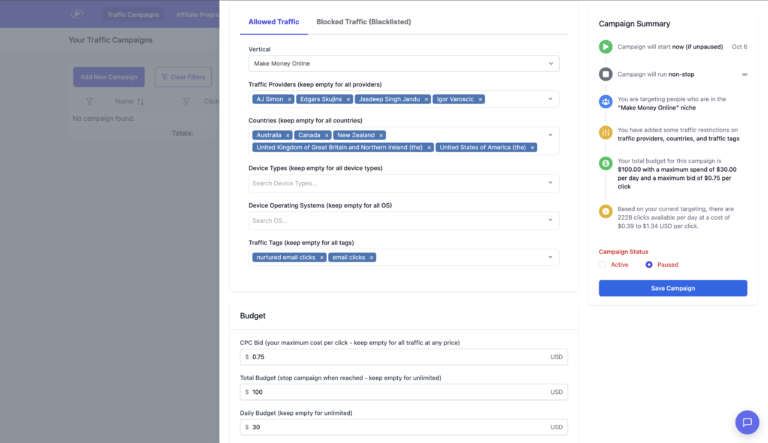Open the chat support bubble
768x443 pixels.
747,422
